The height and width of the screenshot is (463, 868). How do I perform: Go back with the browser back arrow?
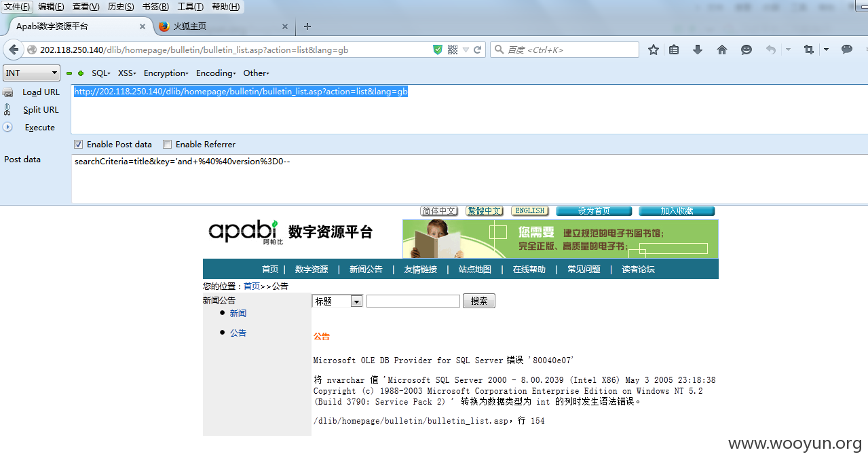click(14, 50)
